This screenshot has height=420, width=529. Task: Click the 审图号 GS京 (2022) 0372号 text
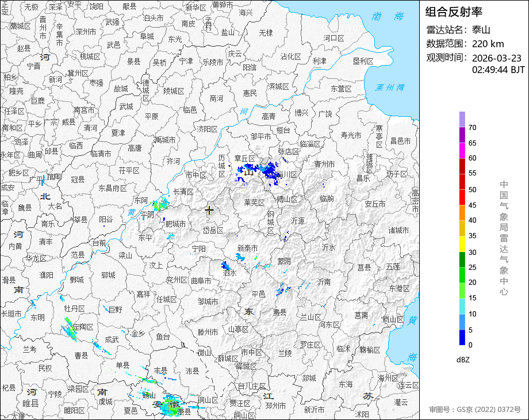pyautogui.click(x=475, y=410)
